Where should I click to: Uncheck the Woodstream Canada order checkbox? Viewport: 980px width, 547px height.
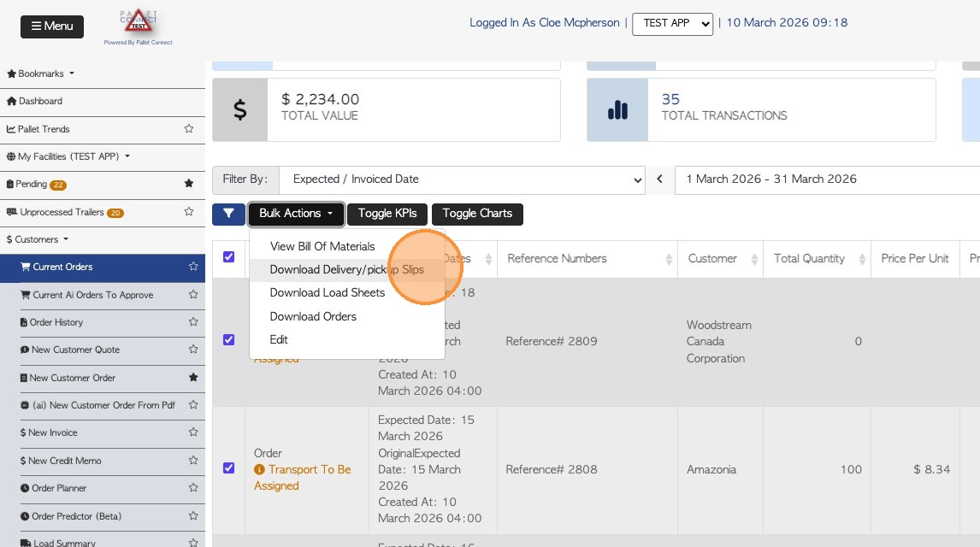pos(228,340)
